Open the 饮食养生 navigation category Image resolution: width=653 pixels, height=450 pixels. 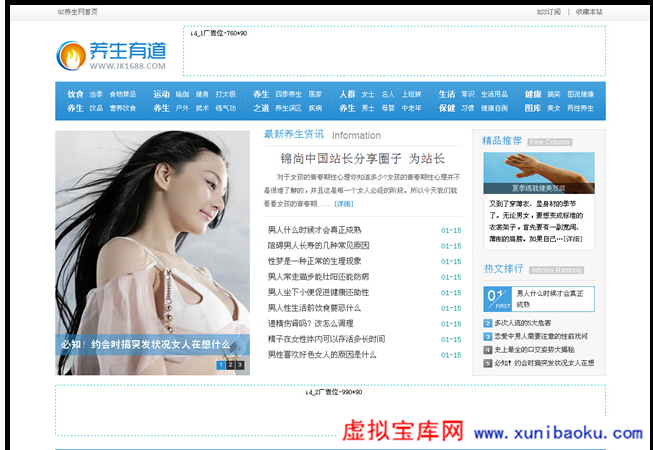click(75, 101)
